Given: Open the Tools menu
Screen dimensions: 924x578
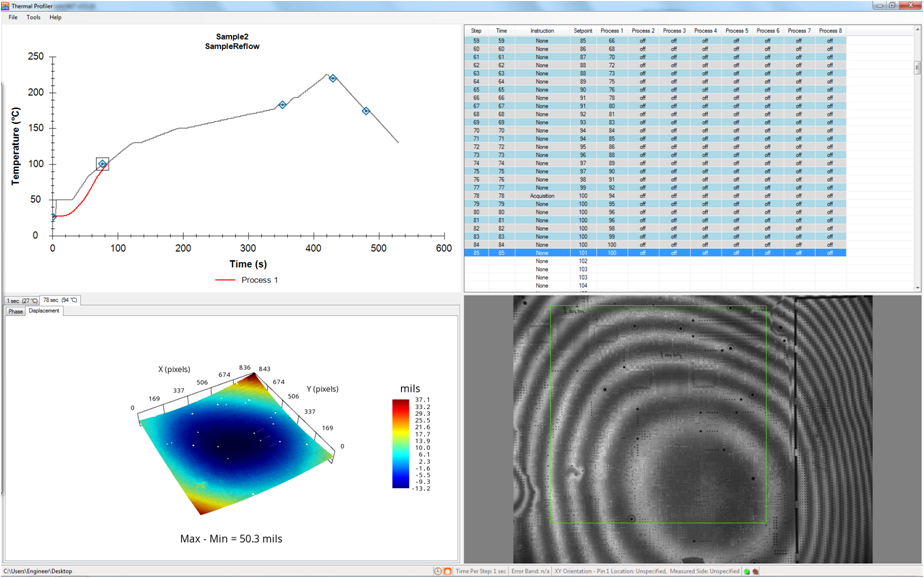Looking at the screenshot, I should click(31, 17).
